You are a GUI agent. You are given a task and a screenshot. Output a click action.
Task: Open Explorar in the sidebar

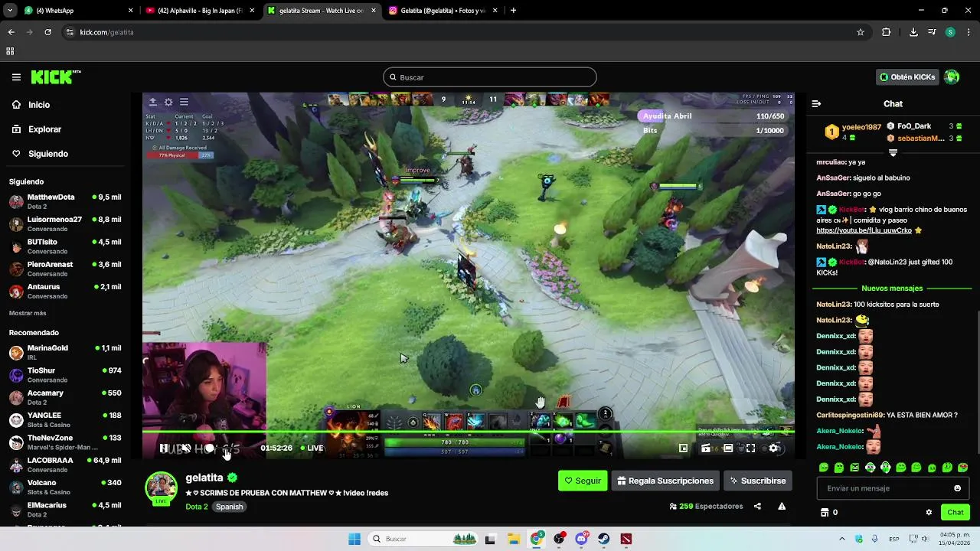click(x=44, y=129)
